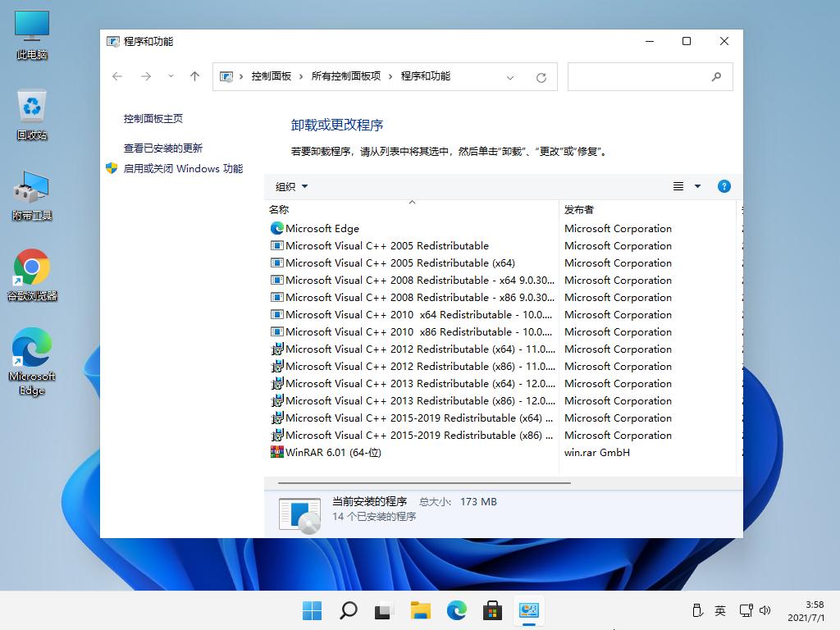Screen dimensions: 840x630
Task: Click Control Panel taskbar icon
Action: click(529, 610)
